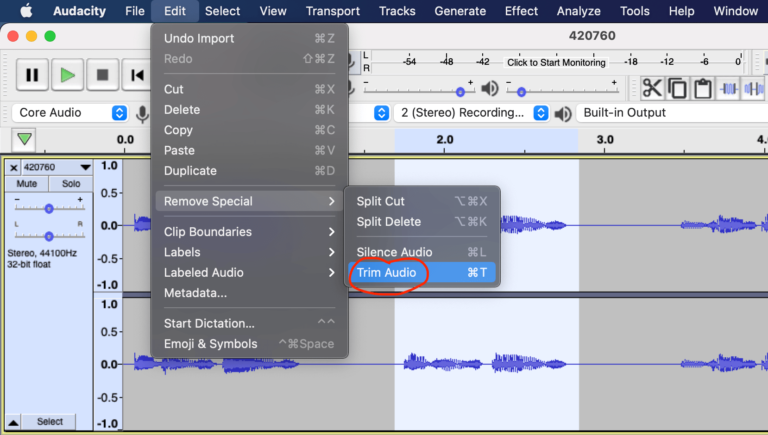Viewport: 768px width, 435px height.
Task: Open the recording device dropdown stepper
Action: [x=382, y=113]
